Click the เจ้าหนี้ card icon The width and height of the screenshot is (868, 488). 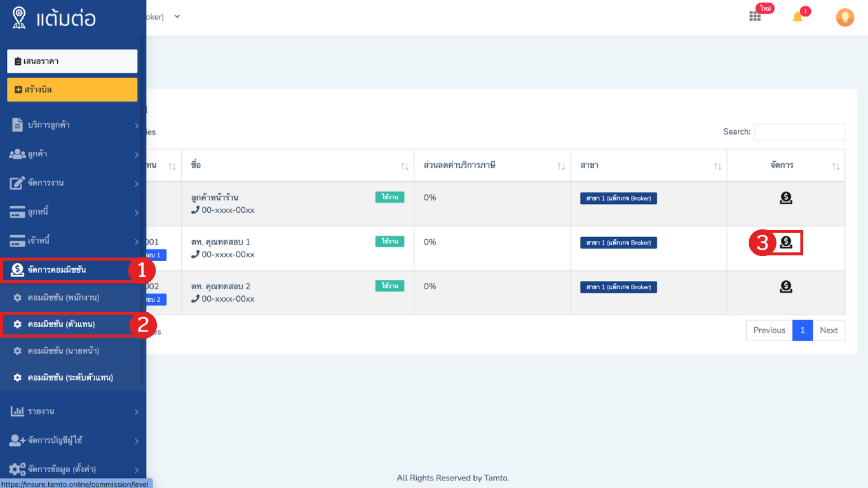click(17, 241)
